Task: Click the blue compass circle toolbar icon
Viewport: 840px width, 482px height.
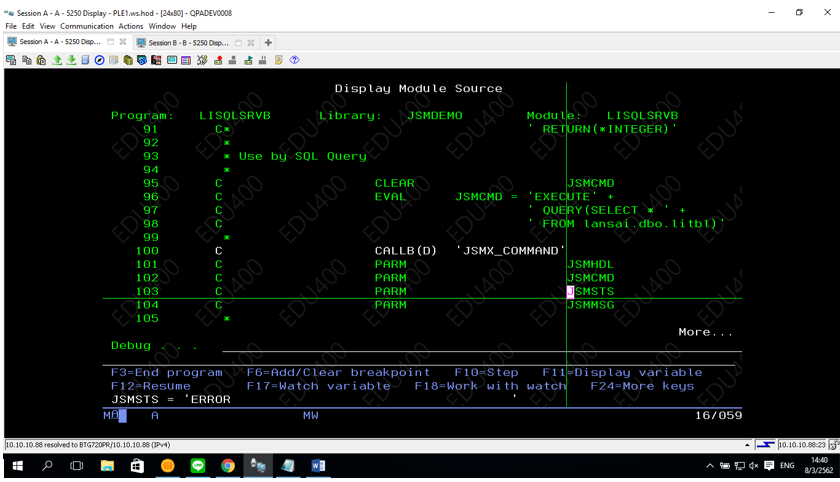Action: (x=99, y=60)
